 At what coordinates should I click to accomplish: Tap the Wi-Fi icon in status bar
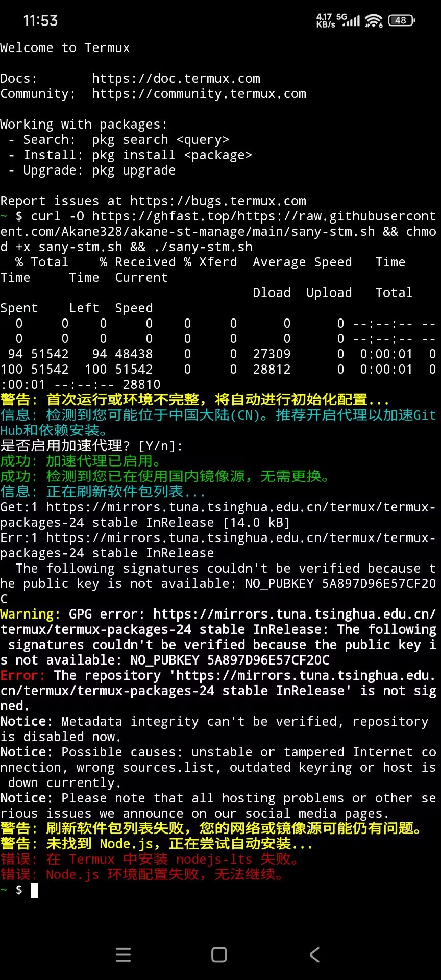(x=374, y=21)
